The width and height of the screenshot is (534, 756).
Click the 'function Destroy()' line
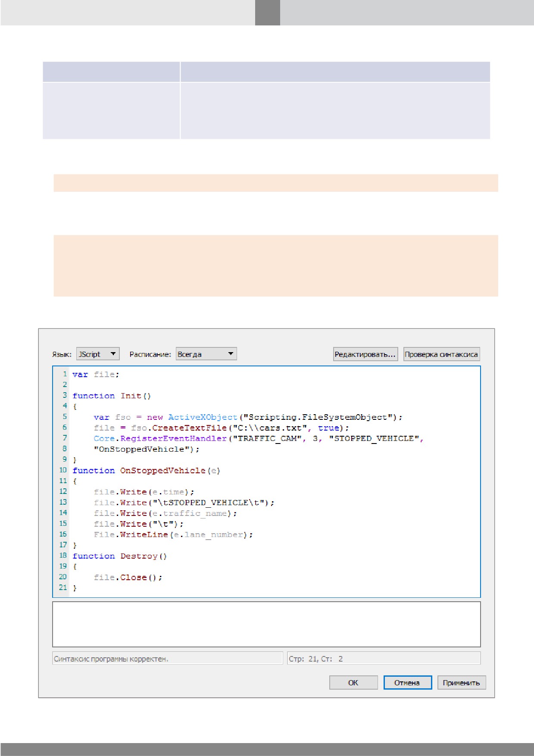[x=119, y=556]
